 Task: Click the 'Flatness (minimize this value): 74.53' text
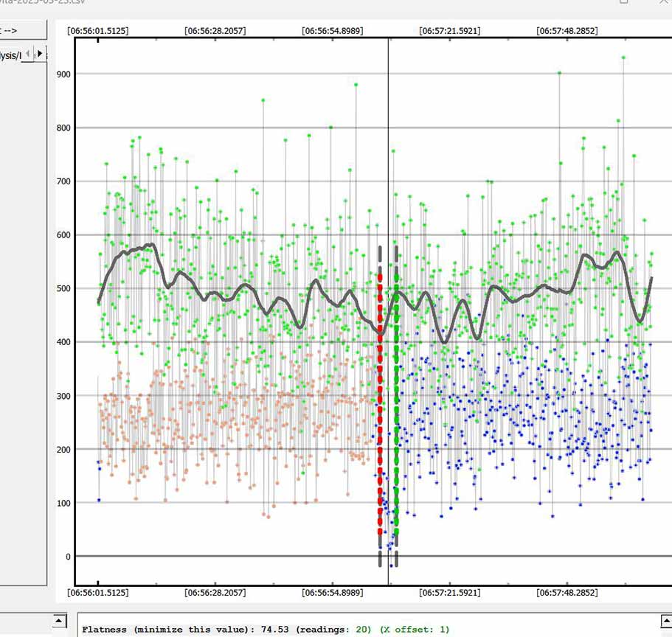[184, 630]
